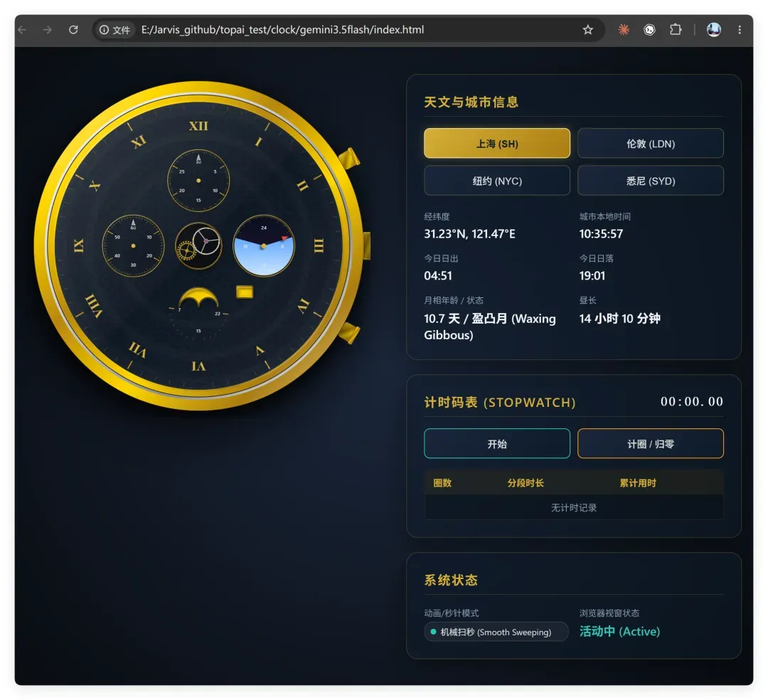Click the stopwatch readout 00:00.00
Image resolution: width=768 pixels, height=700 pixels.
point(692,401)
